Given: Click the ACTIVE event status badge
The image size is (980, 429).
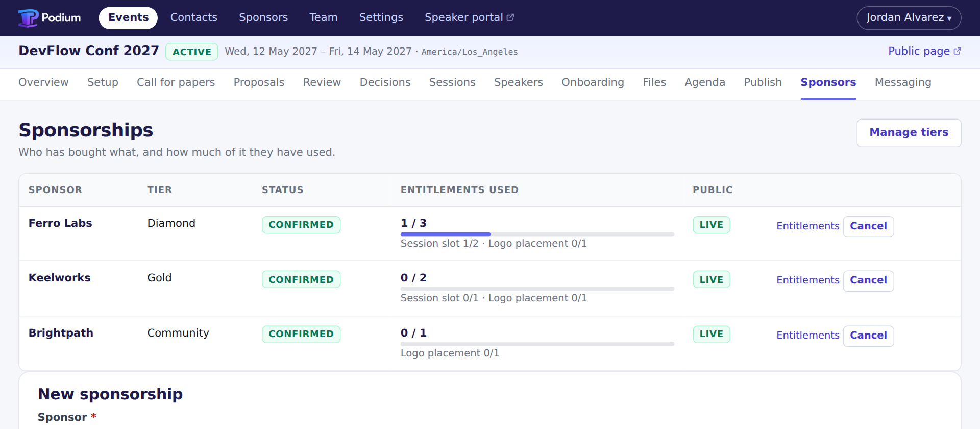Looking at the screenshot, I should point(192,52).
